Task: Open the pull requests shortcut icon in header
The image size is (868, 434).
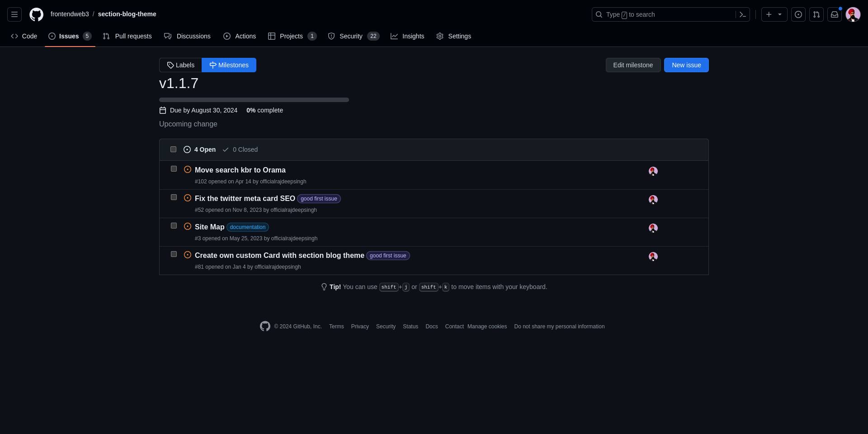Action: click(x=816, y=14)
